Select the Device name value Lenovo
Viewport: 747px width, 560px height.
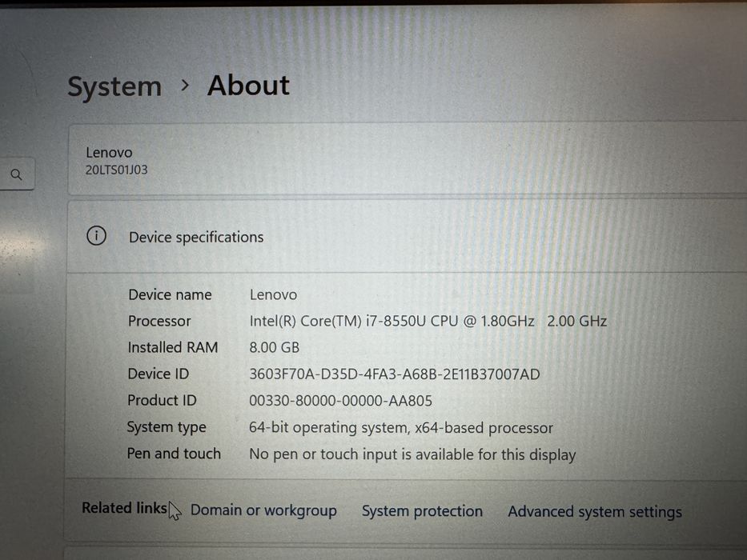pyautogui.click(x=273, y=294)
